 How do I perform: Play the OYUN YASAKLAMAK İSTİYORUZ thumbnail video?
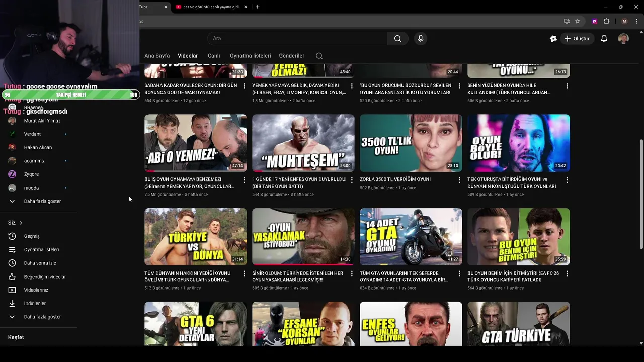click(303, 237)
